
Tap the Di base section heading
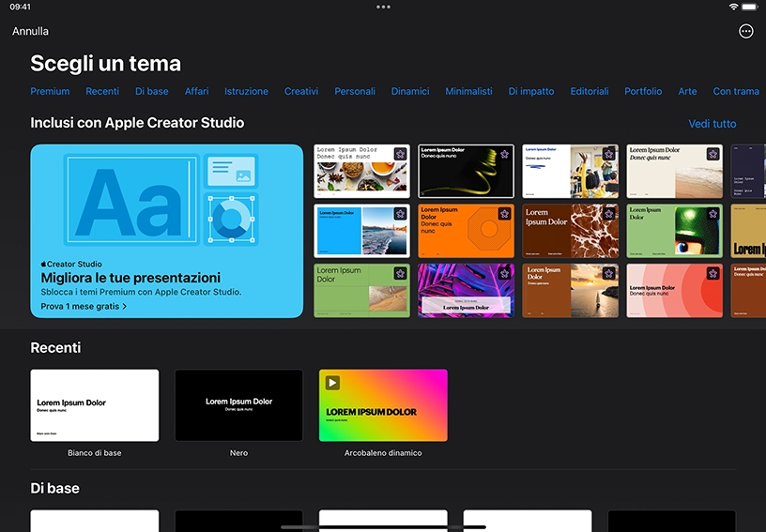pyautogui.click(x=54, y=488)
